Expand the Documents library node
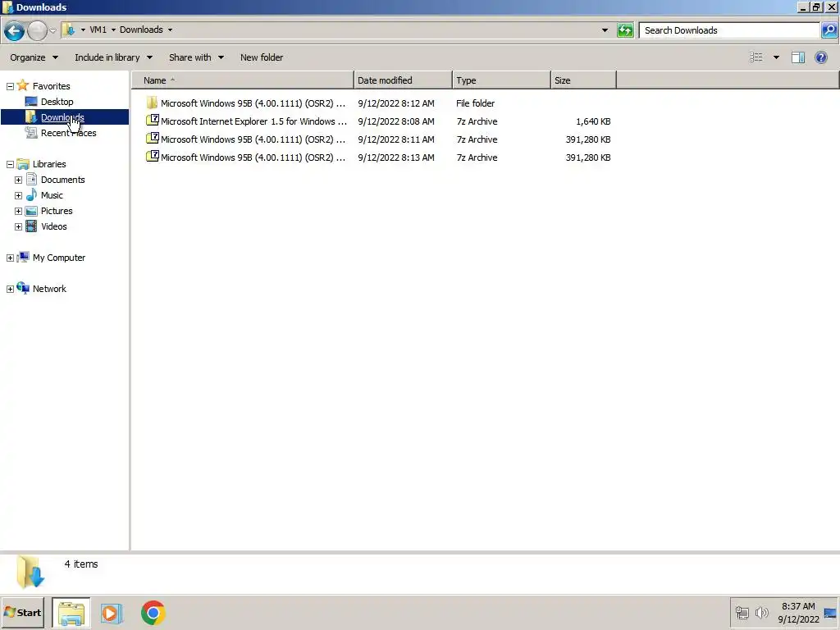The image size is (840, 630). tap(18, 180)
